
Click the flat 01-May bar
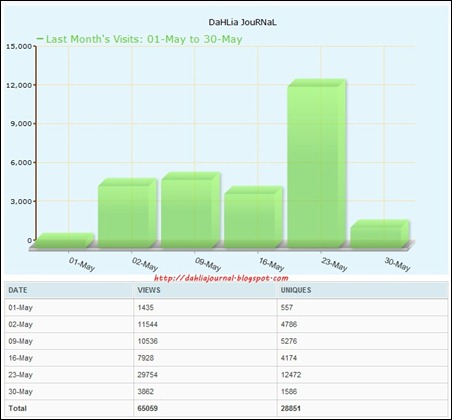coord(64,240)
